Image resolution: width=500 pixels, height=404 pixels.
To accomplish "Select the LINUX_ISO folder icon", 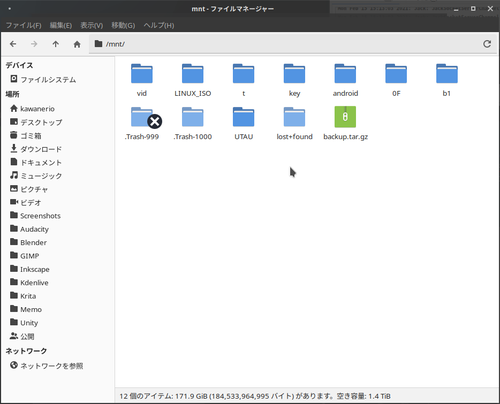I will click(193, 73).
